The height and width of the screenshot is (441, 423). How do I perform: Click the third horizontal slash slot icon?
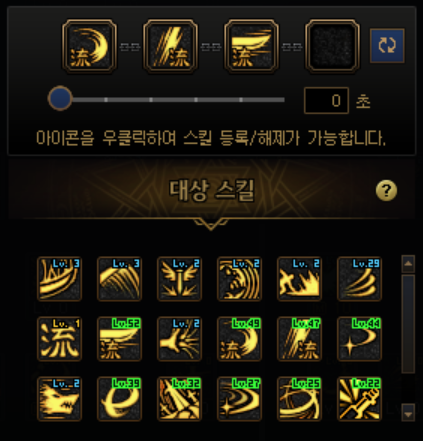click(251, 46)
